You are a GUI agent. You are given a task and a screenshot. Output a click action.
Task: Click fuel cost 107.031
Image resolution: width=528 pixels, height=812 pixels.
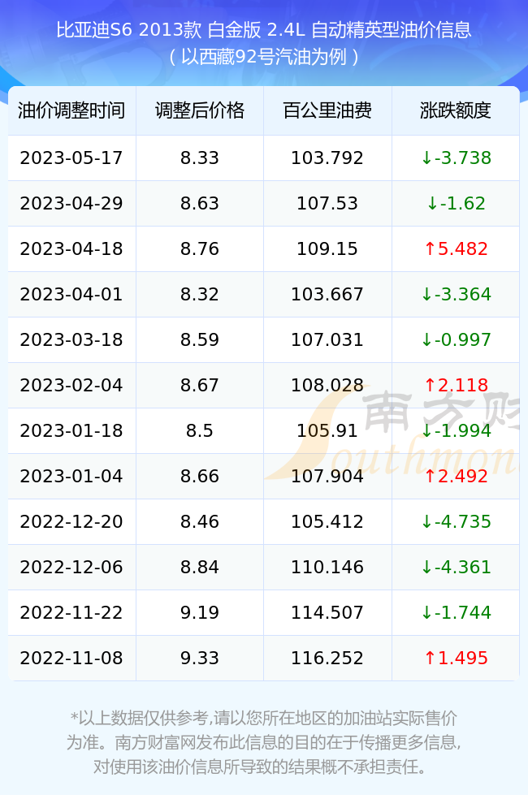pyautogui.click(x=327, y=340)
